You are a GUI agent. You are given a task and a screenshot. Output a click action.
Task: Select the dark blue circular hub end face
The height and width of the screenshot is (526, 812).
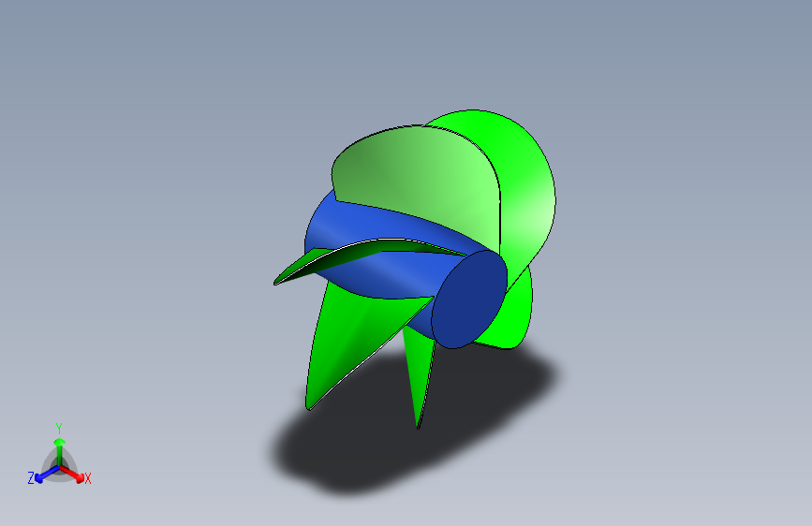468,300
